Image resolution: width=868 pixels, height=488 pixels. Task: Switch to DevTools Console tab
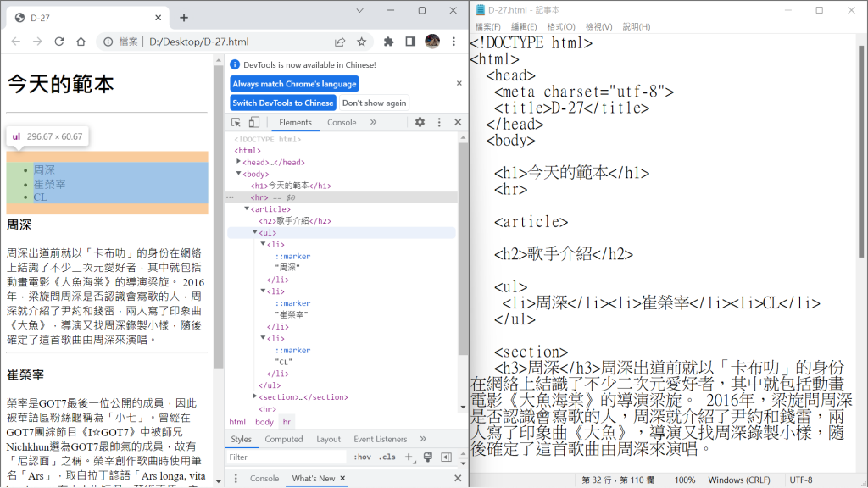[x=342, y=122]
